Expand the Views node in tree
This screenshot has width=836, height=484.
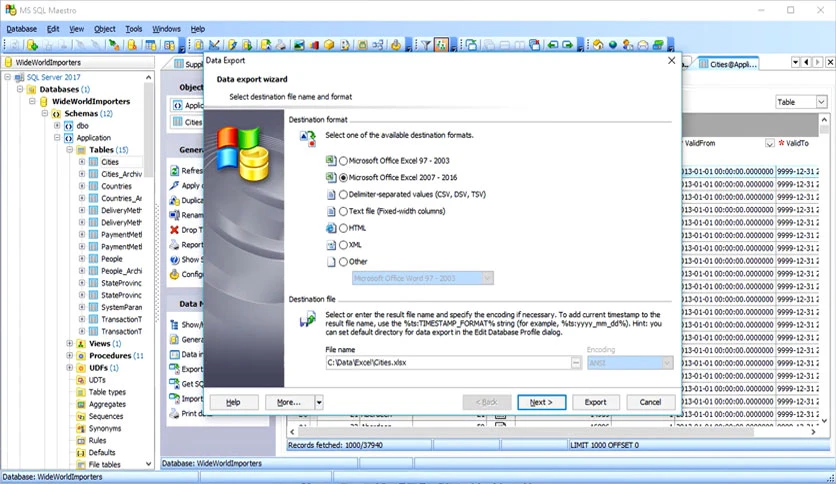click(69, 343)
